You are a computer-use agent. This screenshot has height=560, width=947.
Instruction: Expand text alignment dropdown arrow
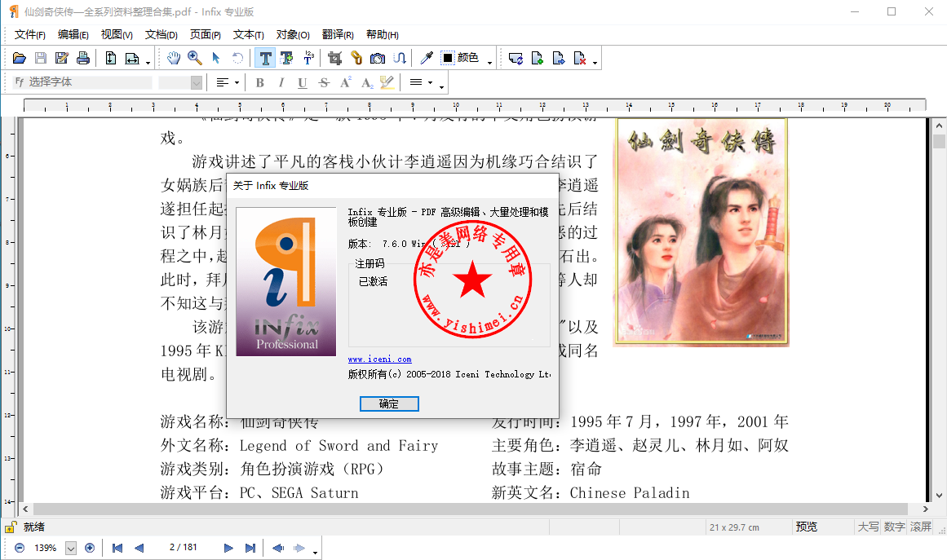pyautogui.click(x=237, y=82)
